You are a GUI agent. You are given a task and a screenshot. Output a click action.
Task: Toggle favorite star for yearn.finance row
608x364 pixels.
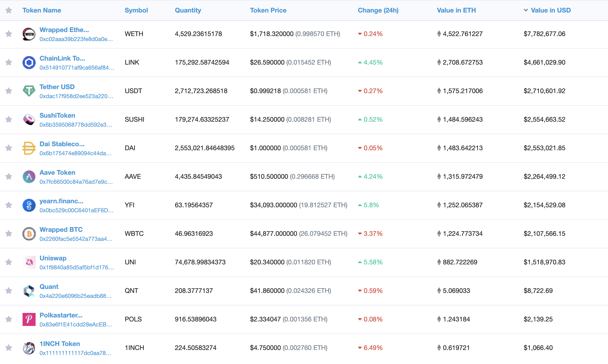pyautogui.click(x=9, y=205)
